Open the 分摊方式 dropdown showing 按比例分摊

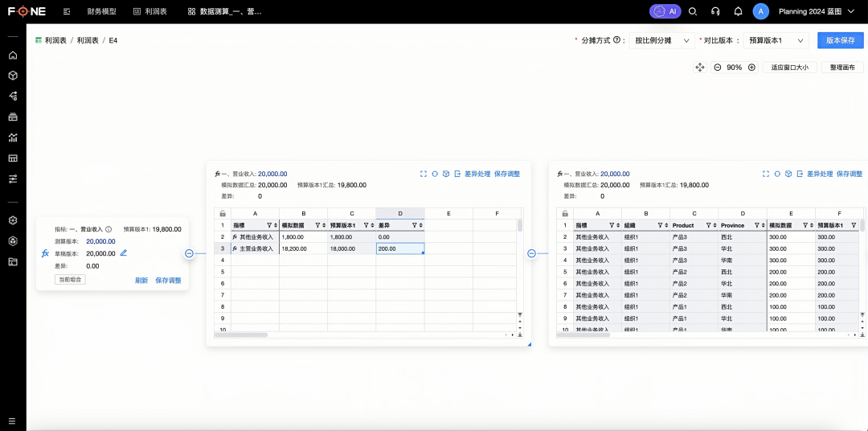pyautogui.click(x=661, y=40)
